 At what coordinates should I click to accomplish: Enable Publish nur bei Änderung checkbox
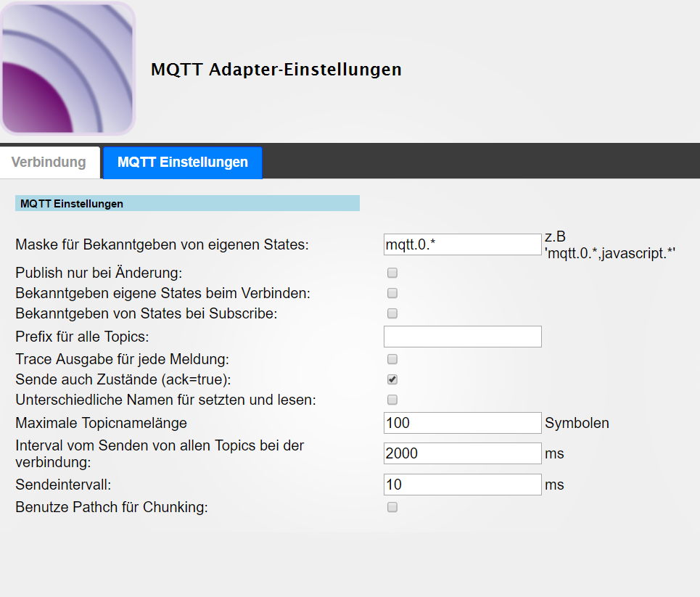(392, 273)
